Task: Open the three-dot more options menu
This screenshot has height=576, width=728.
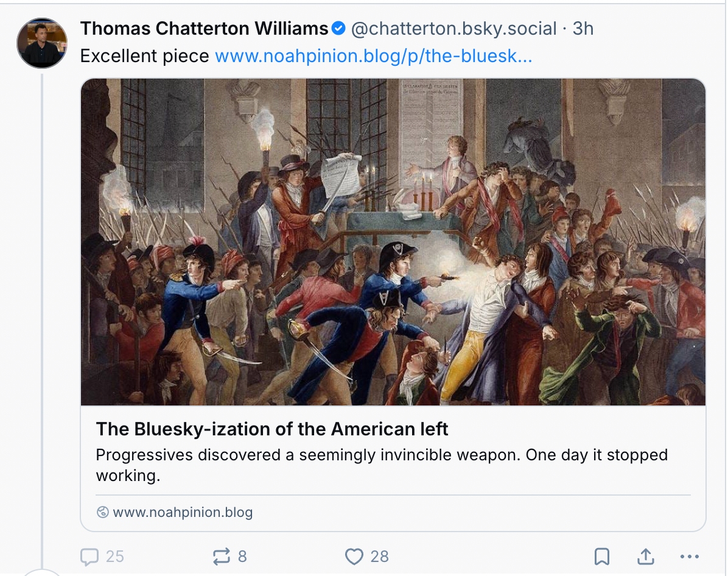Action: [x=689, y=557]
